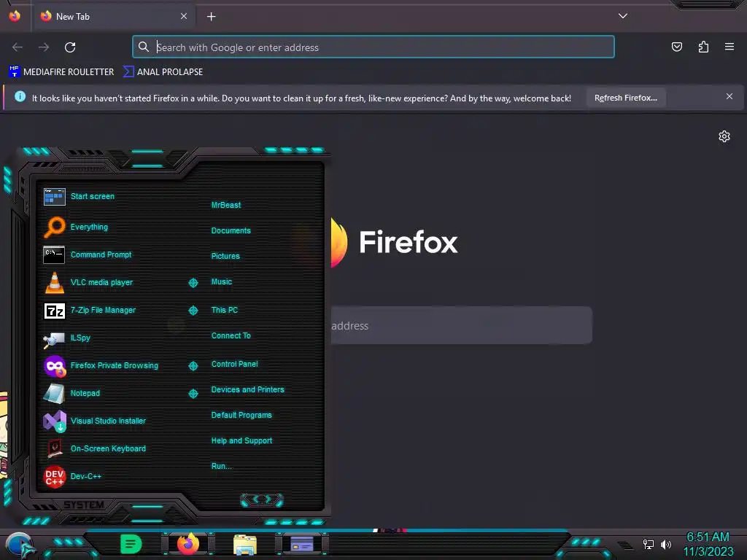Select the New Tab tab
The image size is (747, 560).
[x=113, y=16]
